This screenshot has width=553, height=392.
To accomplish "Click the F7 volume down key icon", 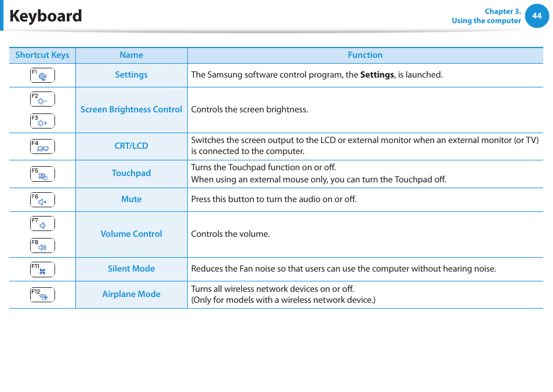I will coord(42,224).
